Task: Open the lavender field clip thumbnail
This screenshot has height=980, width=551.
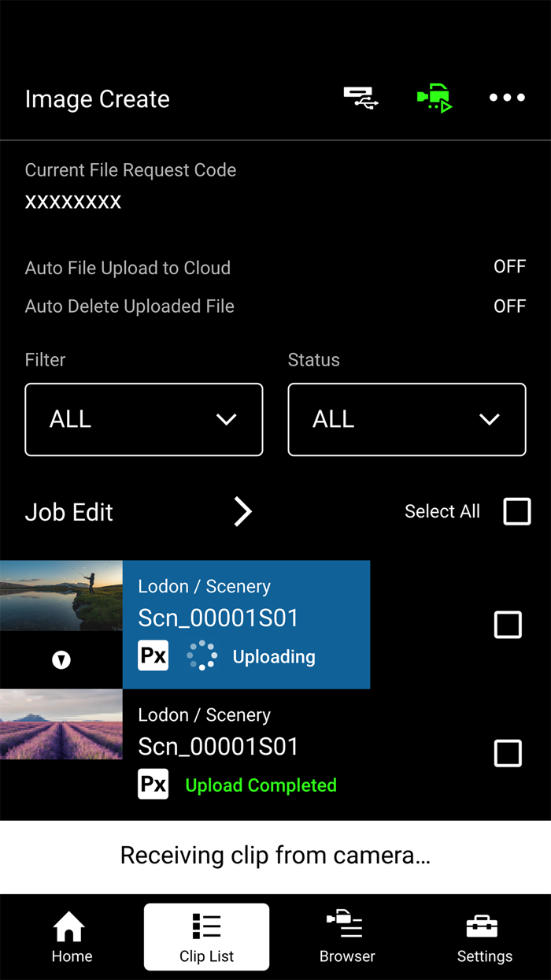Action: [x=61, y=724]
